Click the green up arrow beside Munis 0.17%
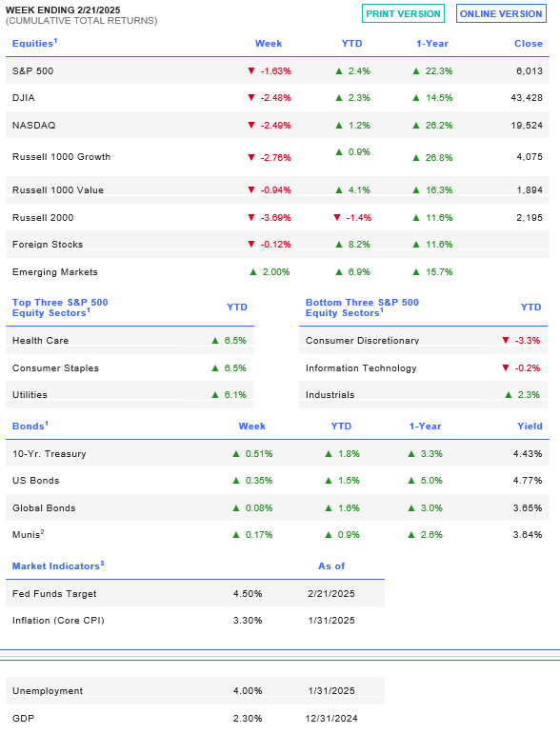 tap(236, 535)
